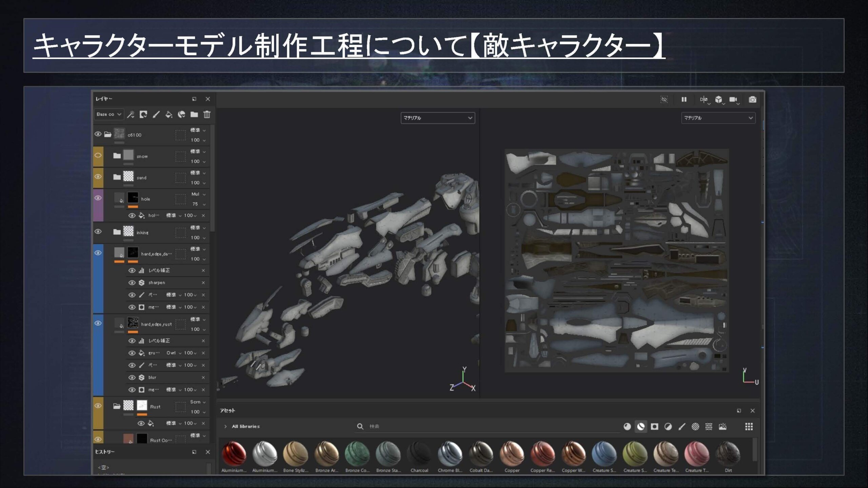Open right viewport マテリアル dropdown
Viewport: 868px width, 488px height.
pos(718,118)
